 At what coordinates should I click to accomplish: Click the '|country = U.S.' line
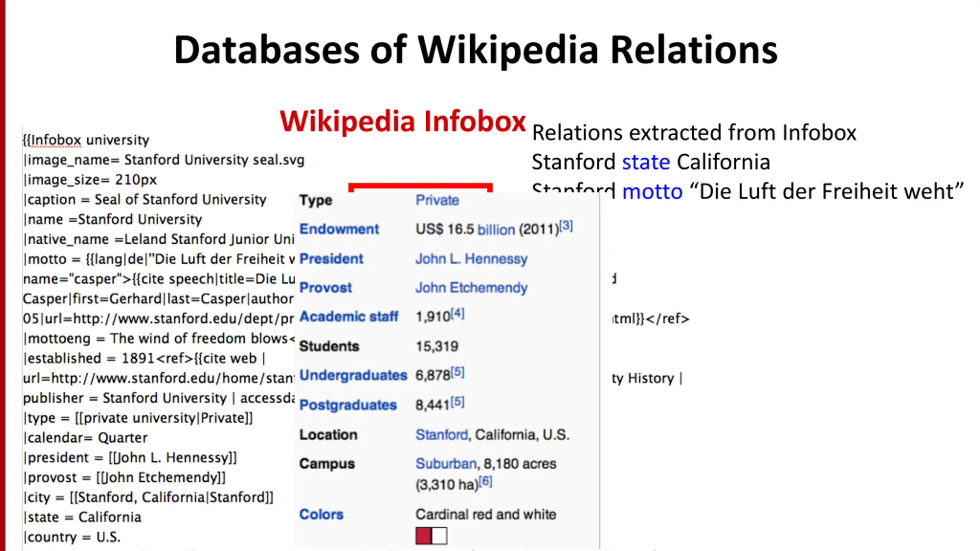tap(72, 538)
